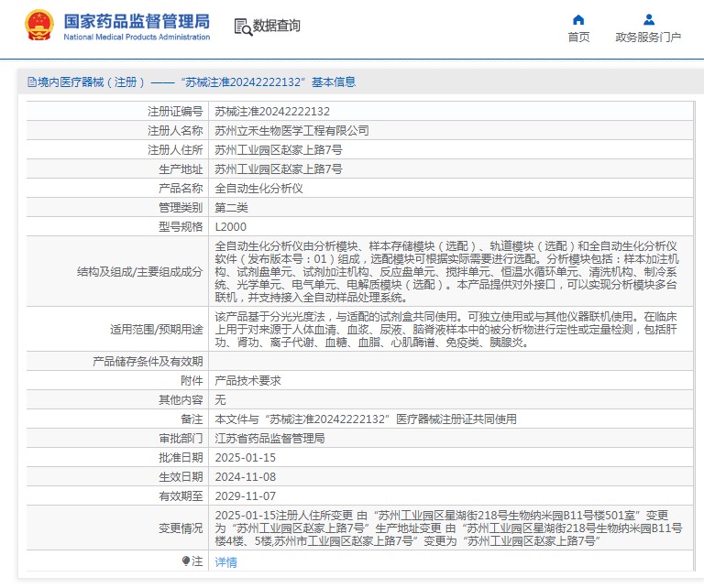Click the 首页 house icon

point(578,19)
